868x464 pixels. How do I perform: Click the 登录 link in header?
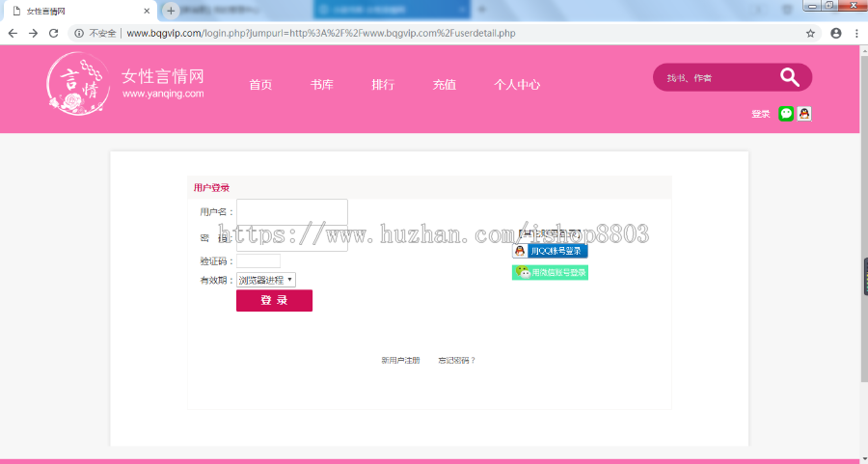click(x=761, y=114)
